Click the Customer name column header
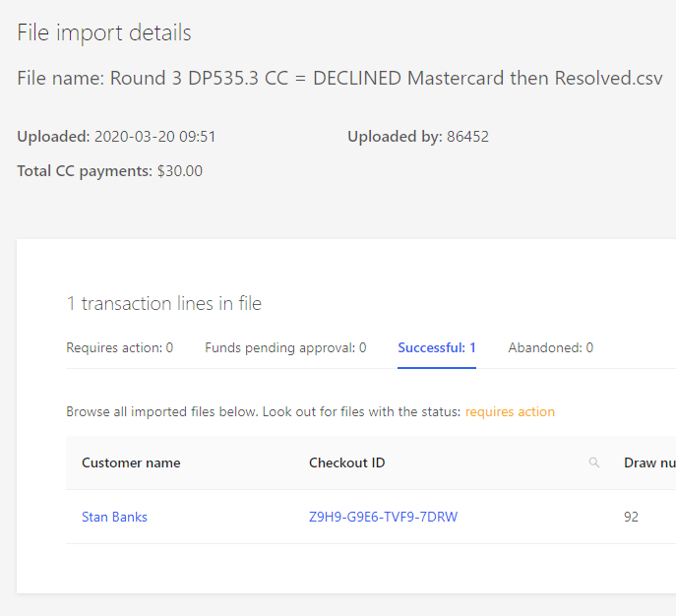 131,463
